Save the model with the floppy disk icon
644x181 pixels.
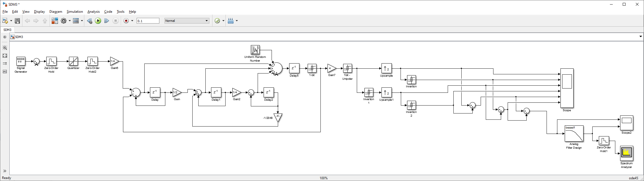point(17,21)
